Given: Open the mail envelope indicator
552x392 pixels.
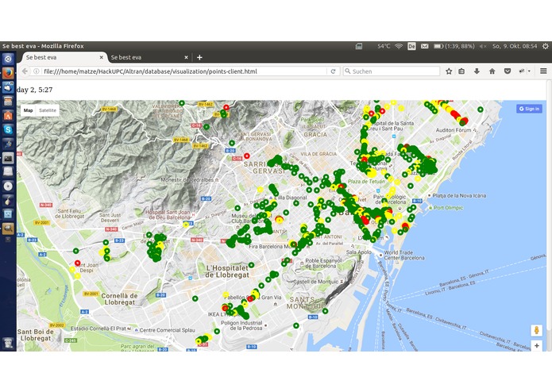Looking at the screenshot, I should pyautogui.click(x=425, y=46).
